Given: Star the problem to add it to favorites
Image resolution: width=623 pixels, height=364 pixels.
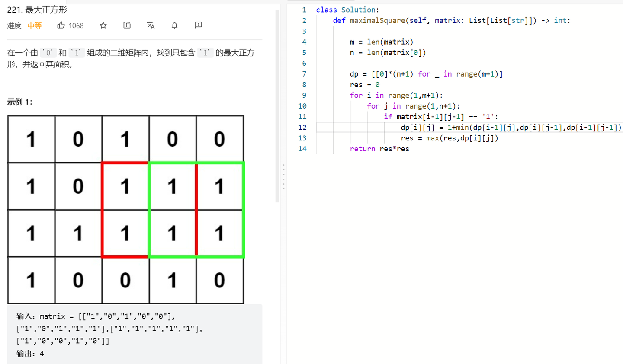Looking at the screenshot, I should [x=103, y=25].
